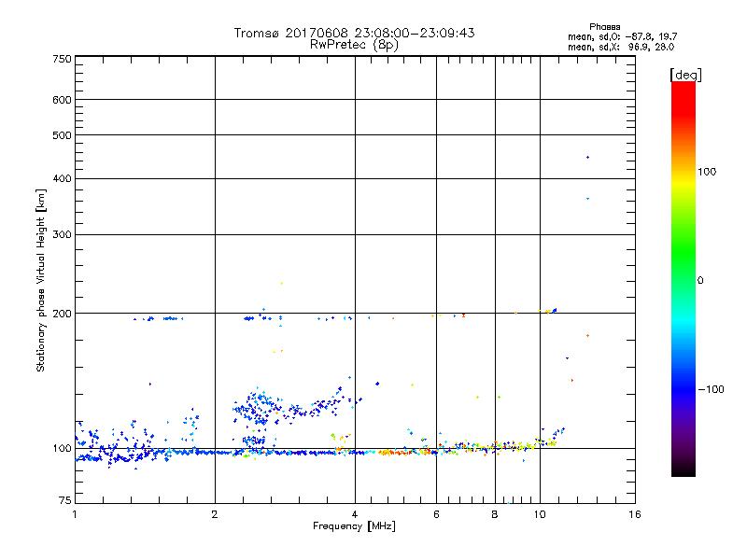The width and height of the screenshot is (747, 560).
Task: Click the plot title 'Tromsø 20170608 23:08:00-23:09:43'
Action: tap(354, 33)
